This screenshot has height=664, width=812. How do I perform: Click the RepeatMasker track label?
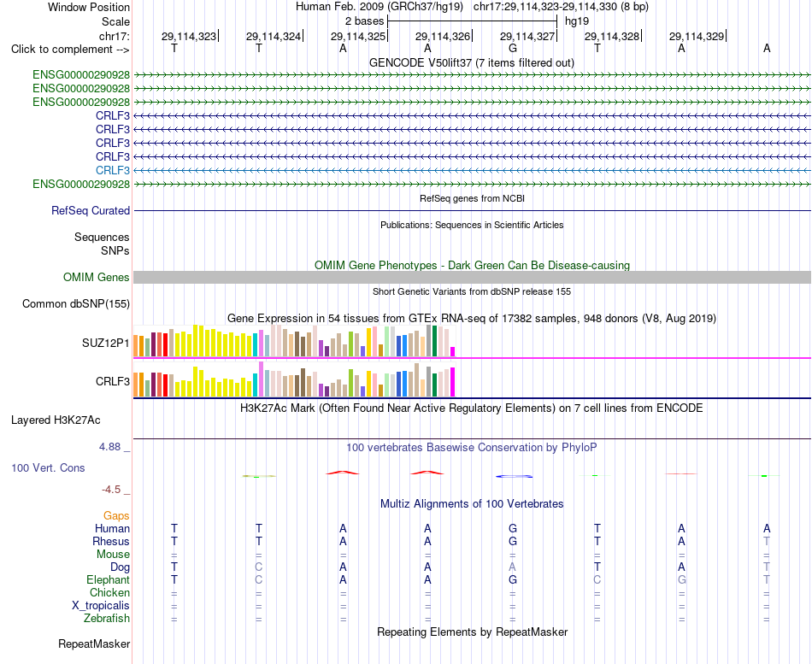click(x=94, y=643)
